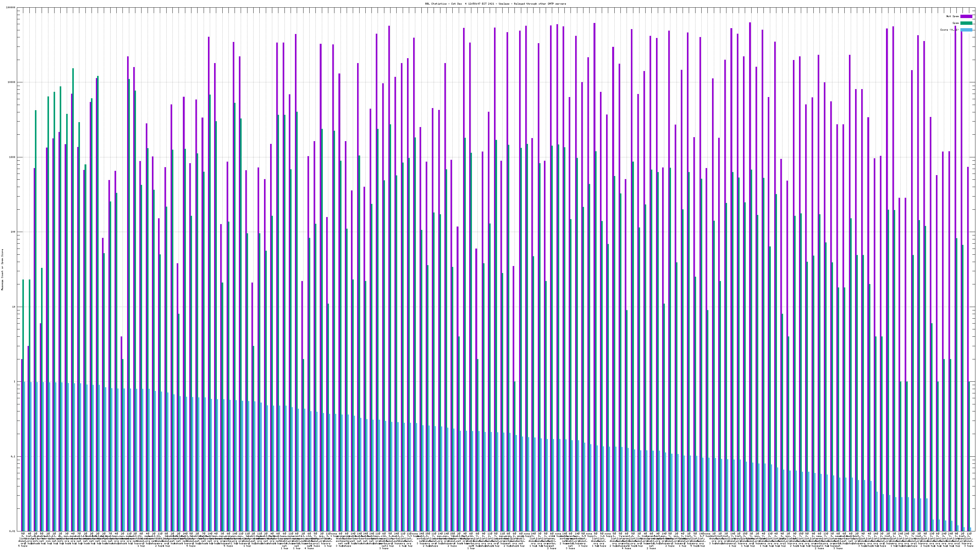Click the RBL Statistics chart title
The image size is (980, 551).
(x=495, y=4)
